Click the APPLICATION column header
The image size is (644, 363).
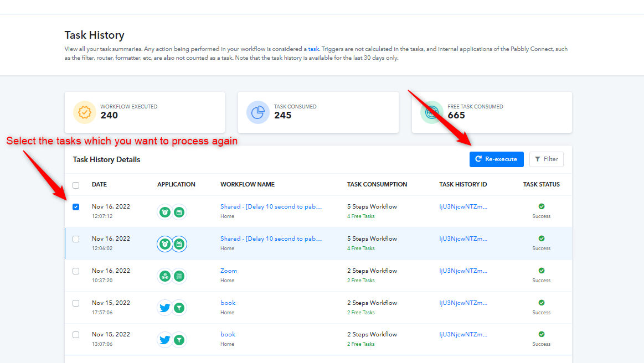(x=176, y=184)
